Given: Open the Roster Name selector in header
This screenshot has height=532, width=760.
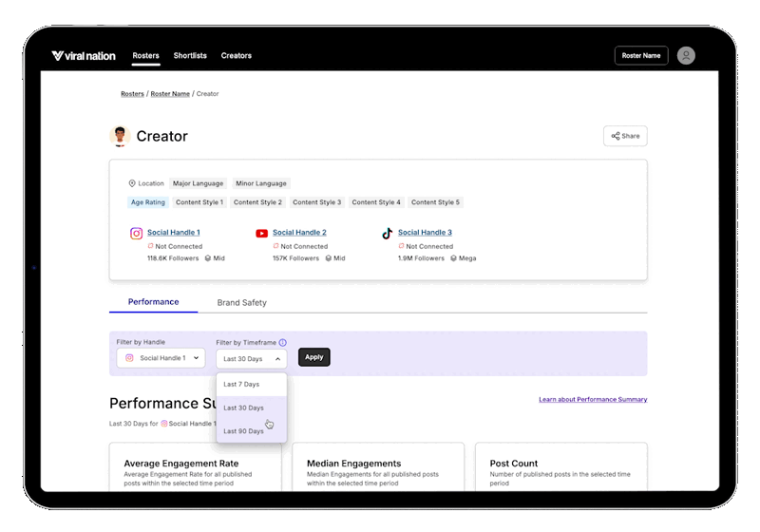Looking at the screenshot, I should click(x=641, y=56).
